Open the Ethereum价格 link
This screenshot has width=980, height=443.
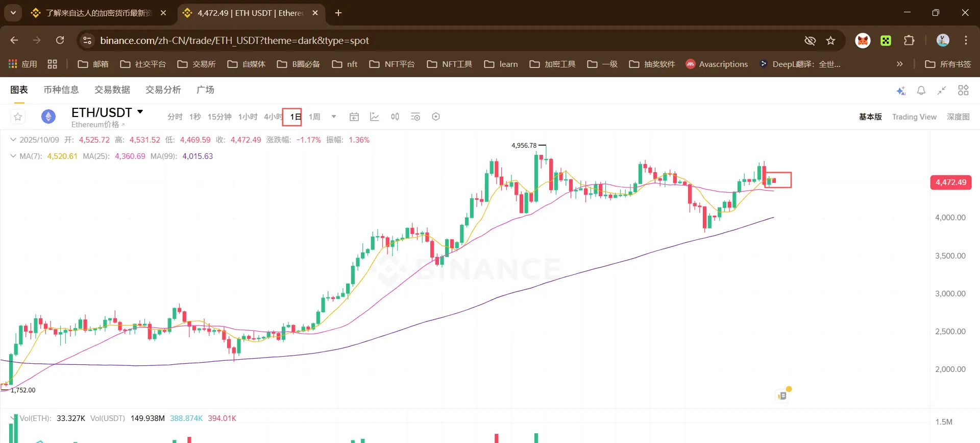(x=98, y=125)
